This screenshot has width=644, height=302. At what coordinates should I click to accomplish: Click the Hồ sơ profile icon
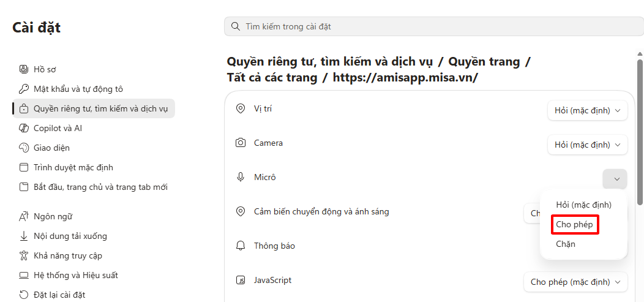tap(24, 69)
